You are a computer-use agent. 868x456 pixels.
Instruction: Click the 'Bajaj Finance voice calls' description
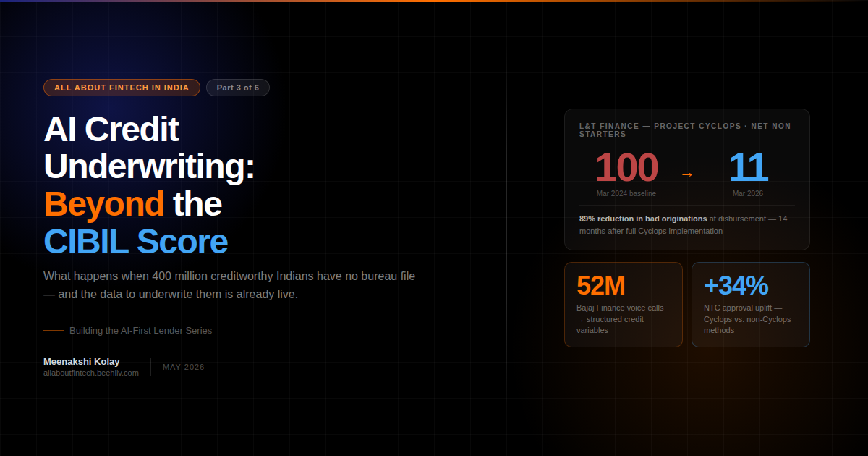(620, 318)
